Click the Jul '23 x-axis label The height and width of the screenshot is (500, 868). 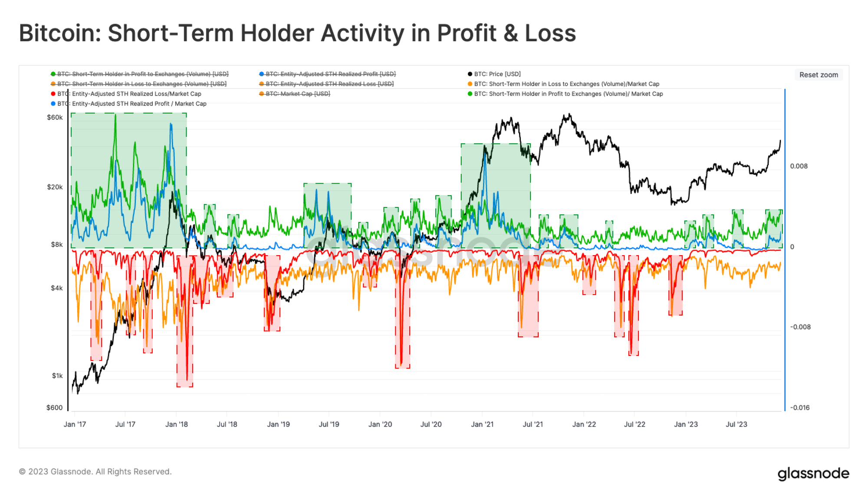[736, 424]
